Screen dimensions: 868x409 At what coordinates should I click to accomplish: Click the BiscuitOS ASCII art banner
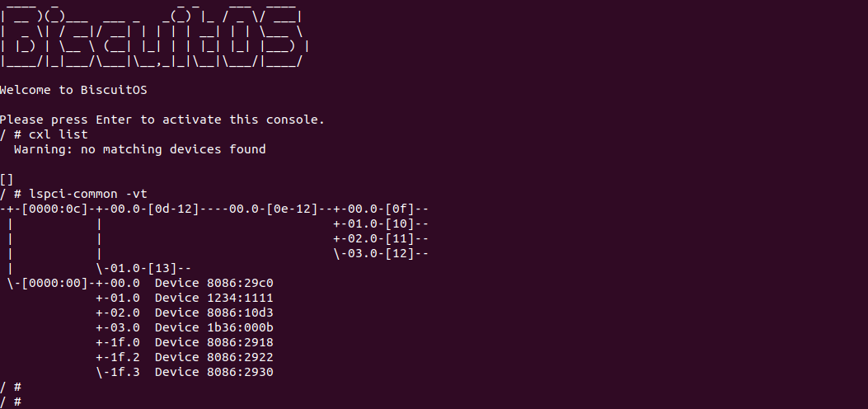point(154,38)
